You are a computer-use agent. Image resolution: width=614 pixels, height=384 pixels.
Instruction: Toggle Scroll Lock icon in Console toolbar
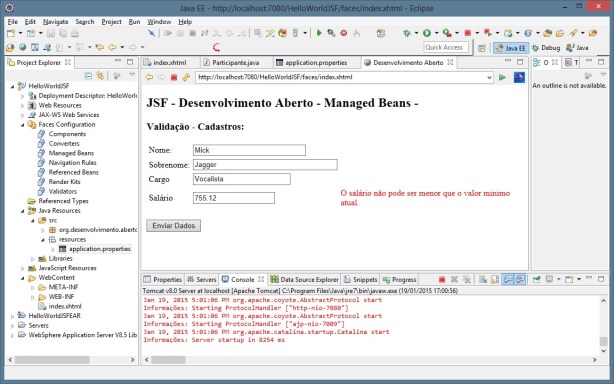tap(495, 279)
